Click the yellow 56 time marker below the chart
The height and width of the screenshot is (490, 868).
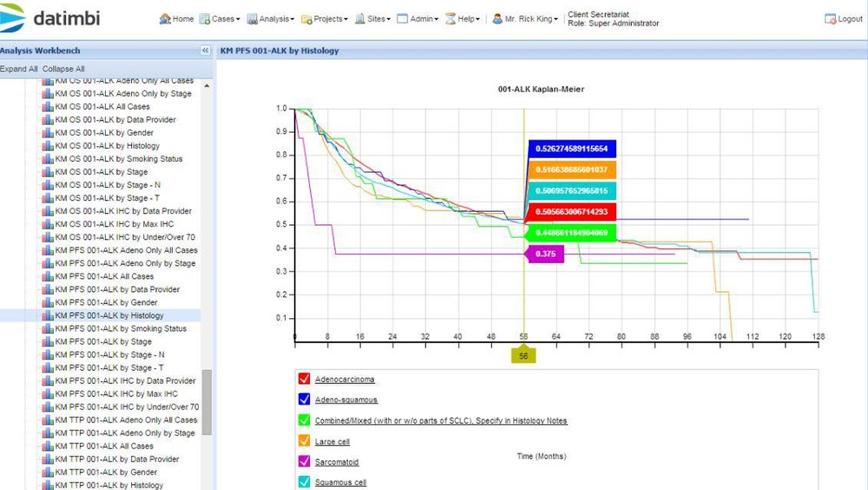pyautogui.click(x=523, y=355)
